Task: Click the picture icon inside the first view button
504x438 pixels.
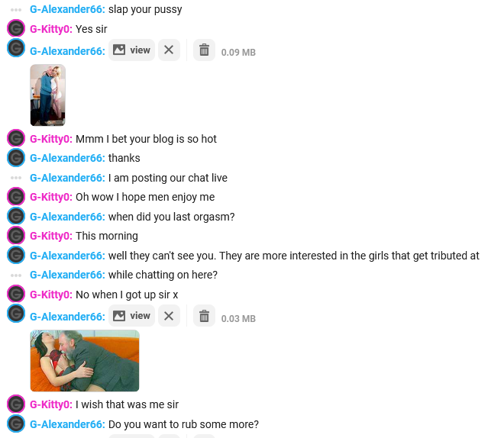Action: click(119, 50)
